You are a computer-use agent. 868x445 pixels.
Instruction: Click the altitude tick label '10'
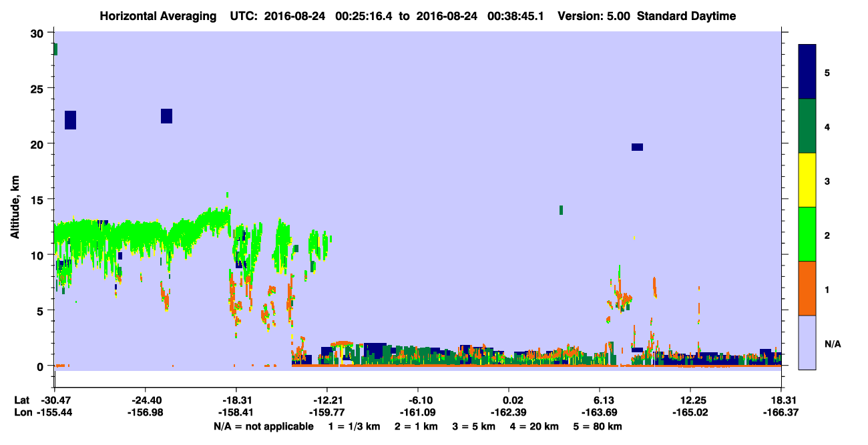39,255
